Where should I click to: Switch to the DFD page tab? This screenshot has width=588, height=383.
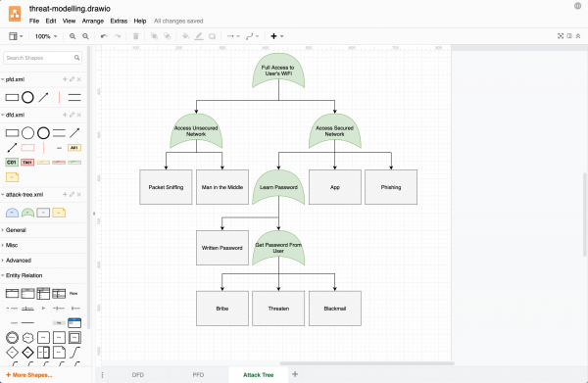pos(138,375)
